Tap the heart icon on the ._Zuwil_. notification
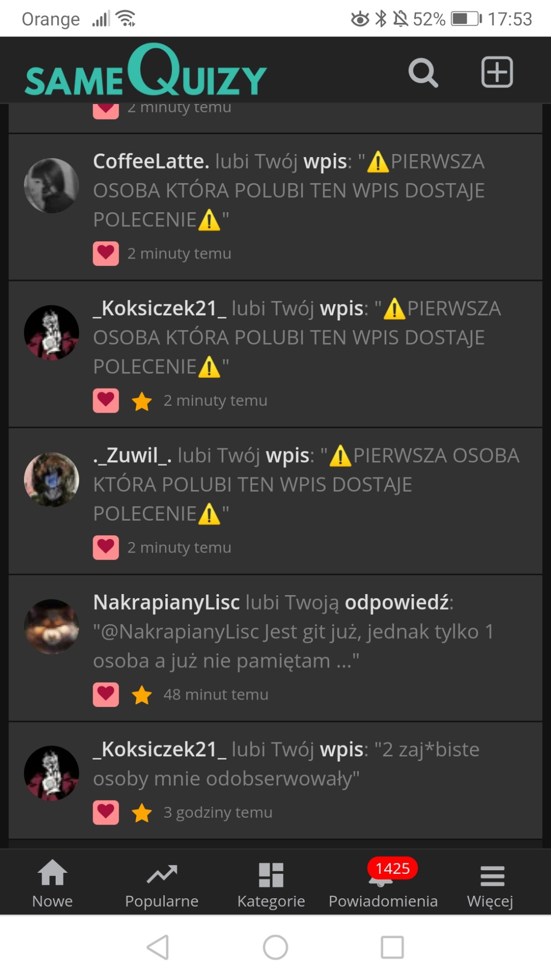The height and width of the screenshot is (980, 551). (106, 547)
